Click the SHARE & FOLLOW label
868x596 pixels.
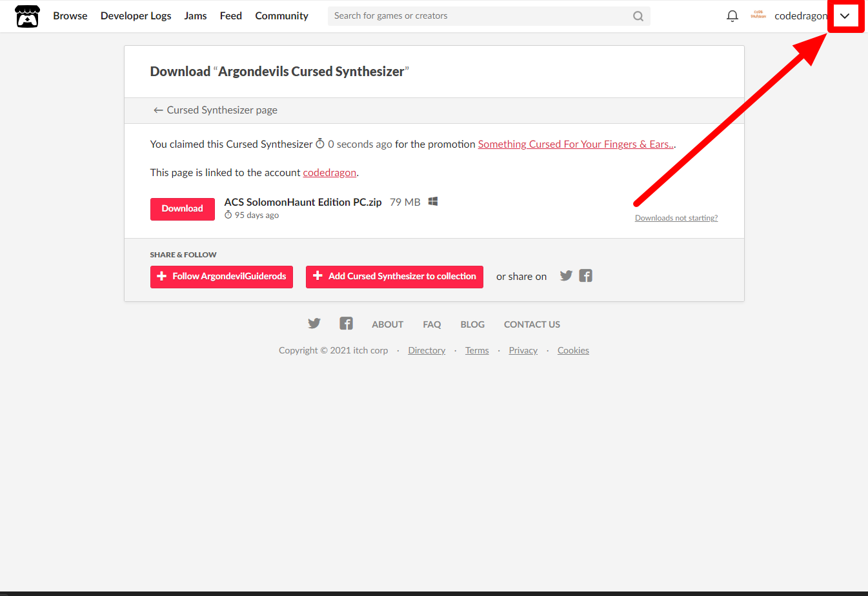coord(183,255)
